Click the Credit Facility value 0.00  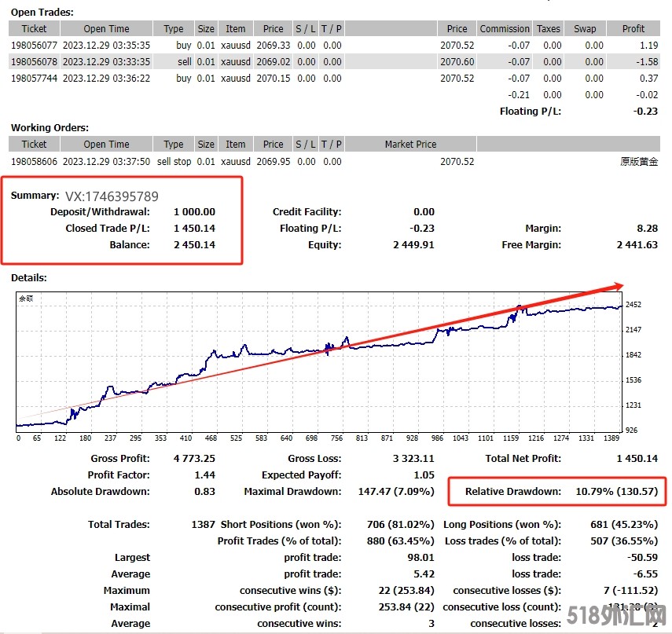424,212
